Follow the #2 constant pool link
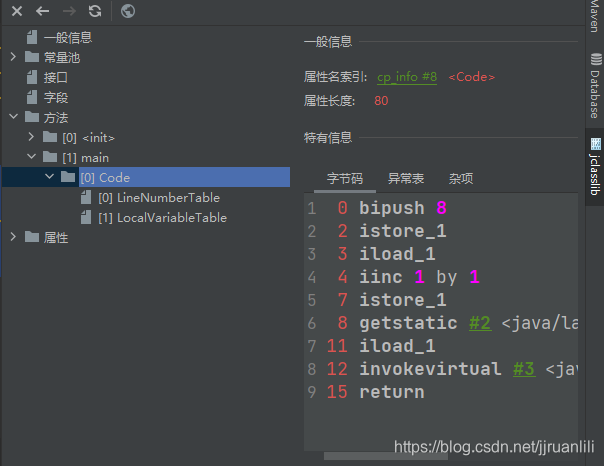Viewport: 604px width, 466px height. (480, 323)
